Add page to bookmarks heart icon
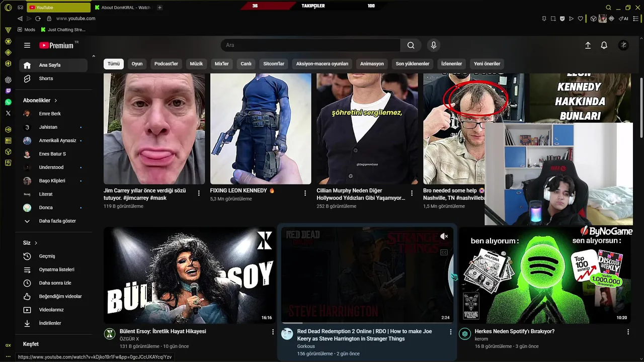This screenshot has height=362, width=644. 580,19
